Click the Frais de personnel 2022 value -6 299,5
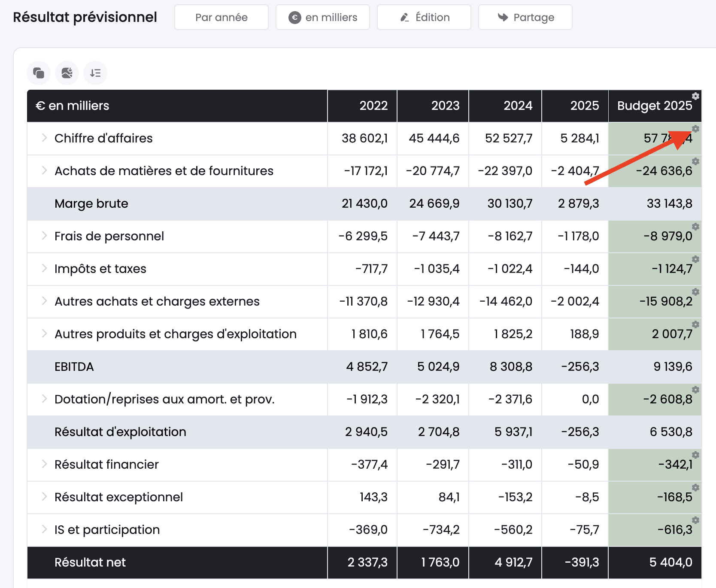Image resolution: width=716 pixels, height=588 pixels. tap(363, 236)
